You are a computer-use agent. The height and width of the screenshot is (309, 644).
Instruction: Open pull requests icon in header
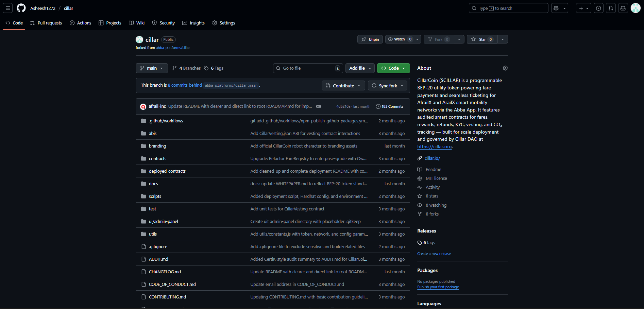[611, 8]
